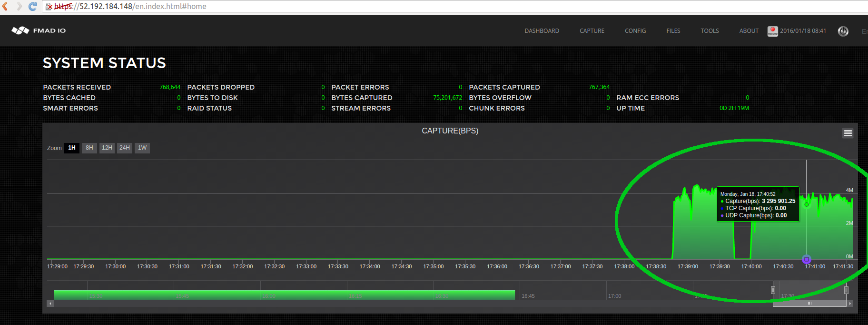Click the browser address bar URL
The width and height of the screenshot is (868, 325).
click(x=130, y=6)
